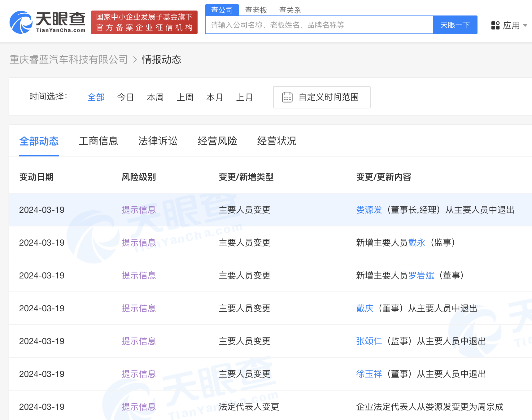Open the 罗岩斌 person link

421,276
